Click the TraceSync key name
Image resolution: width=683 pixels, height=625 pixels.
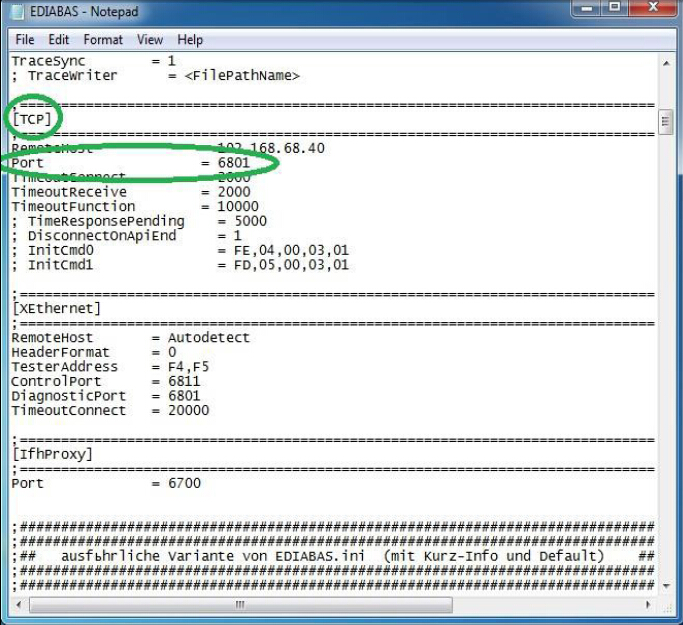click(48, 61)
